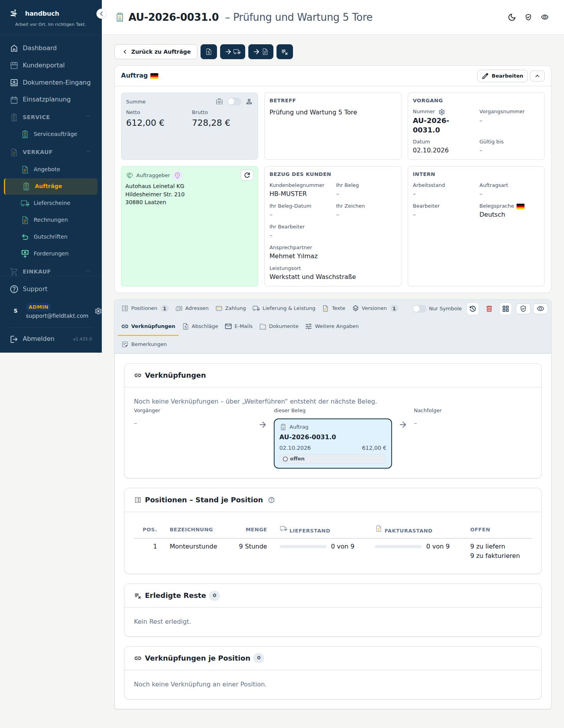Open the Dokumente tab
The height and width of the screenshot is (728, 564).
(279, 326)
